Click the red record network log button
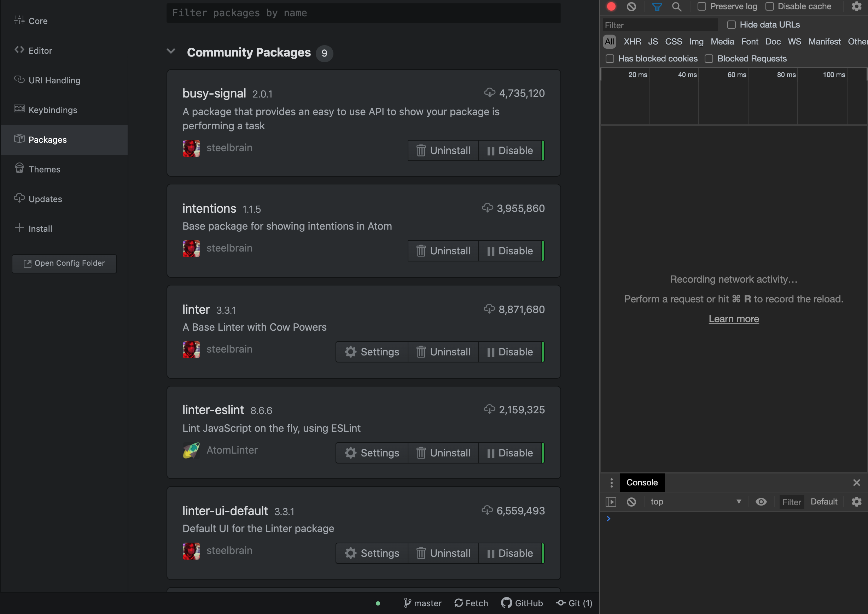868x614 pixels. pyautogui.click(x=611, y=6)
